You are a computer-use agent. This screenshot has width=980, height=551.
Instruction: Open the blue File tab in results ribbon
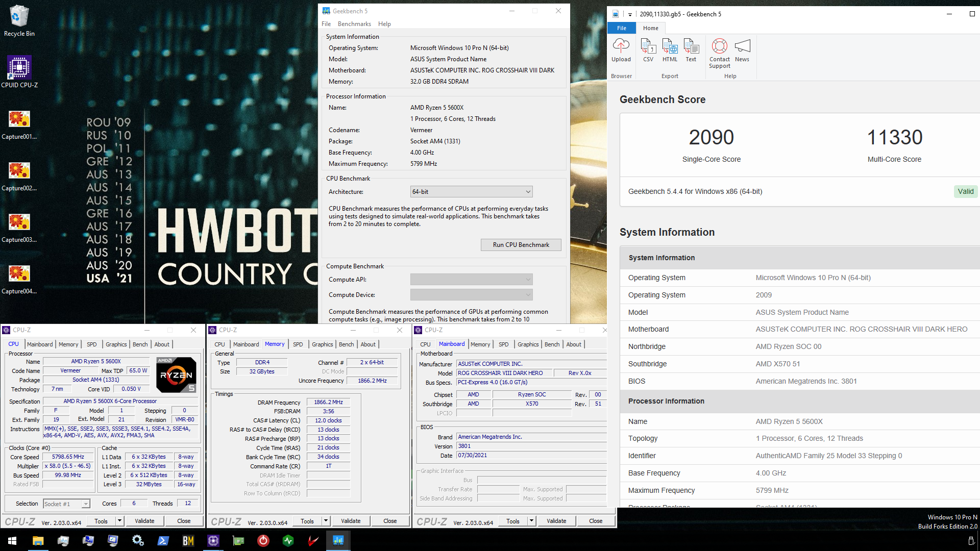[x=622, y=28]
